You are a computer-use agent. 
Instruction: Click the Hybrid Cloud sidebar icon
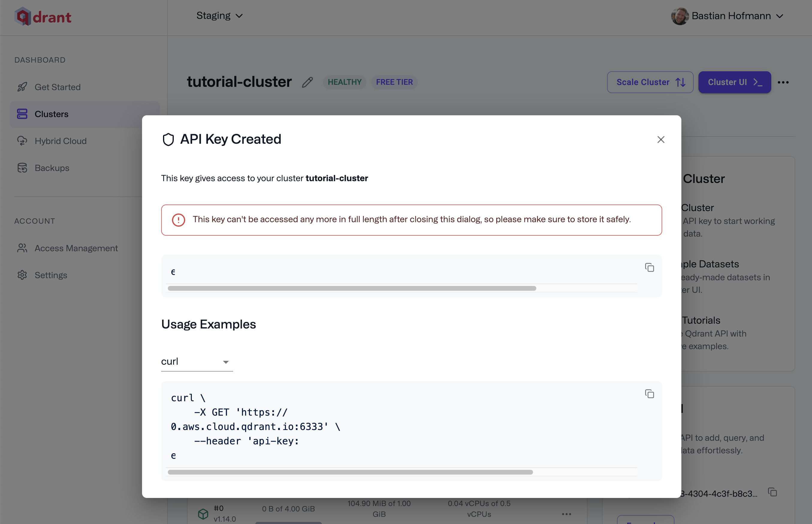click(22, 141)
